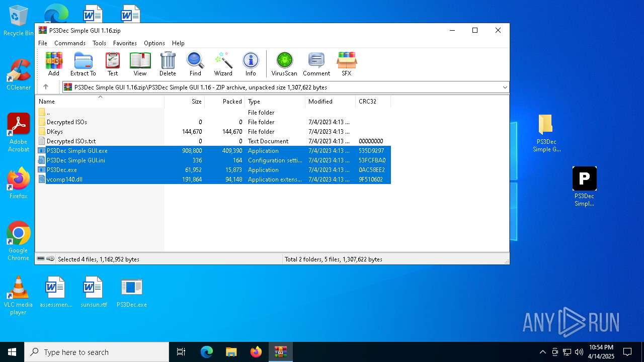The height and width of the screenshot is (362, 644).
Task: Select the parent folder '..' row
Action: pyautogui.click(x=214, y=113)
